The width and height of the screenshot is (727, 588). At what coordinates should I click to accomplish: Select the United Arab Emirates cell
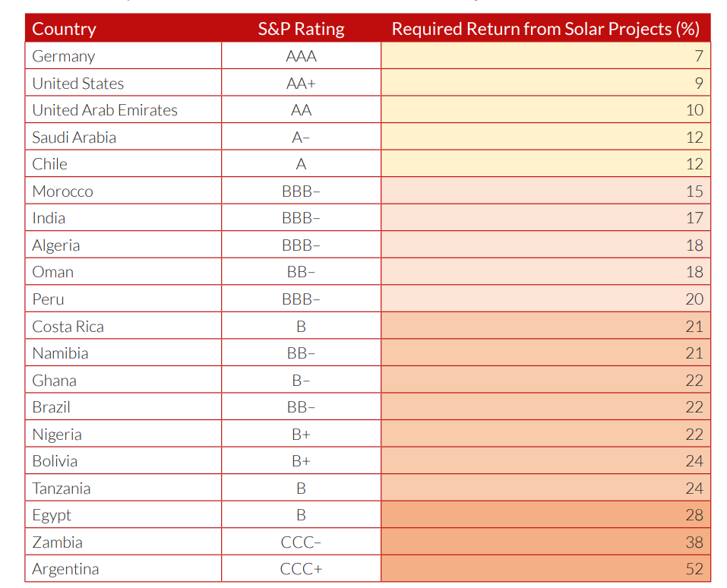[x=105, y=110]
